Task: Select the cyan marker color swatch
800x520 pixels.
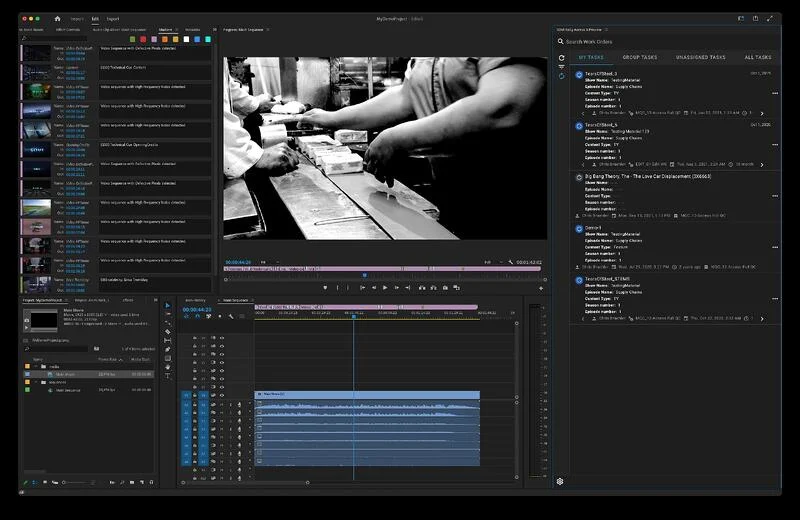Action: (208, 39)
